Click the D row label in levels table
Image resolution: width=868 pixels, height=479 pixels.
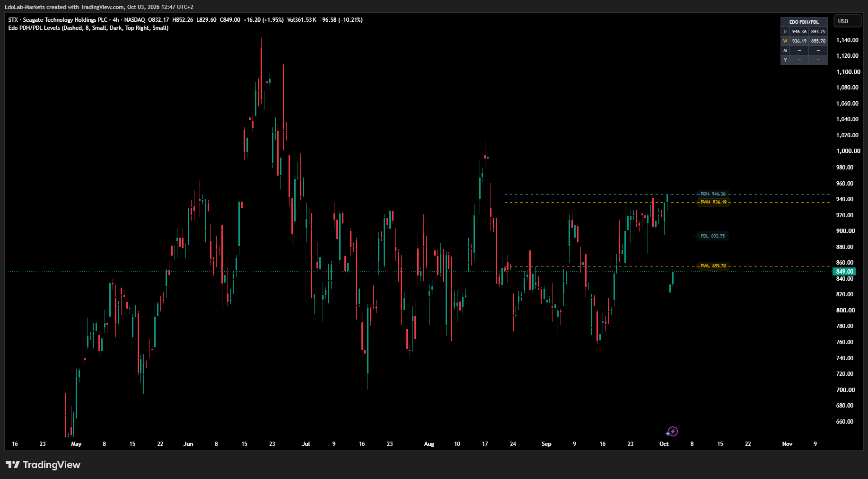[x=785, y=32]
